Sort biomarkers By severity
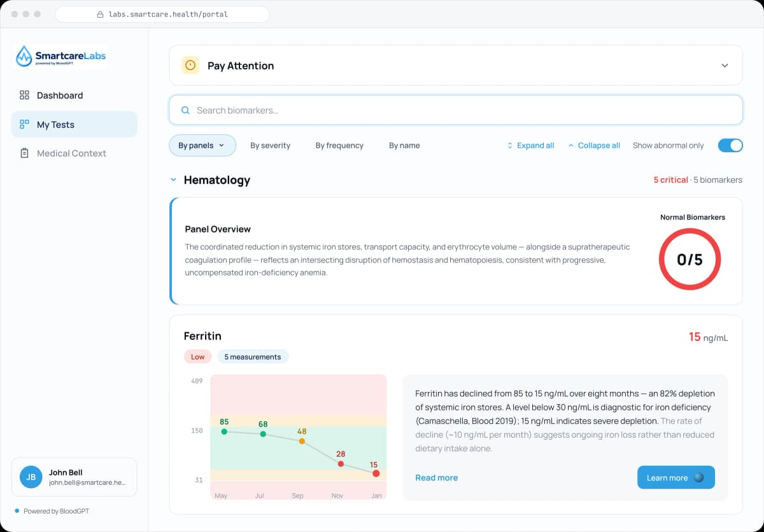The image size is (764, 532). click(x=270, y=146)
